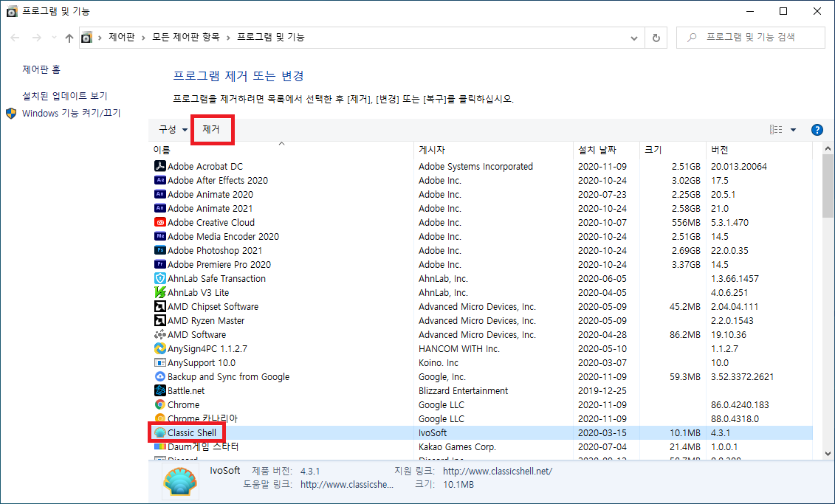This screenshot has width=835, height=504.
Task: Click the refresh button next to address bar
Action: [x=656, y=38]
